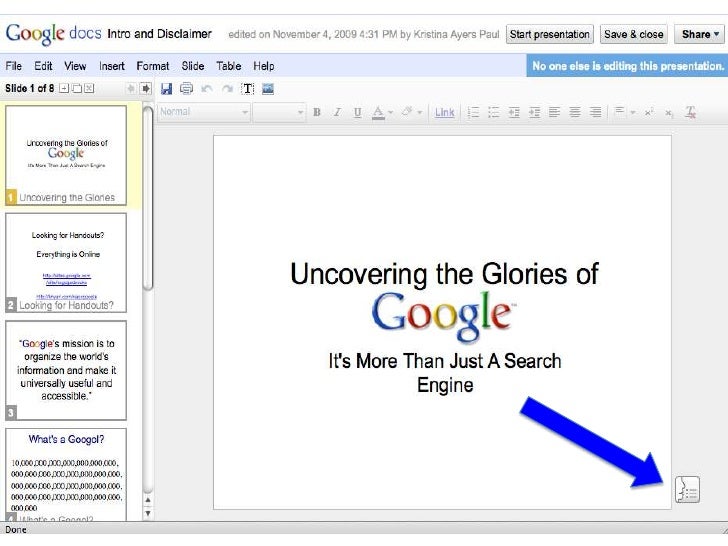Align text to the right

595,112
